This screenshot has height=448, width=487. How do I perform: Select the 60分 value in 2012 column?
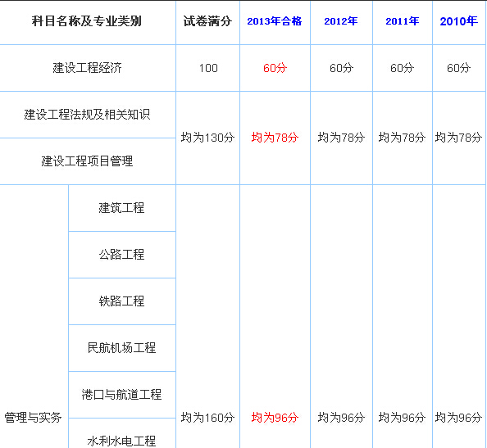[x=341, y=68]
